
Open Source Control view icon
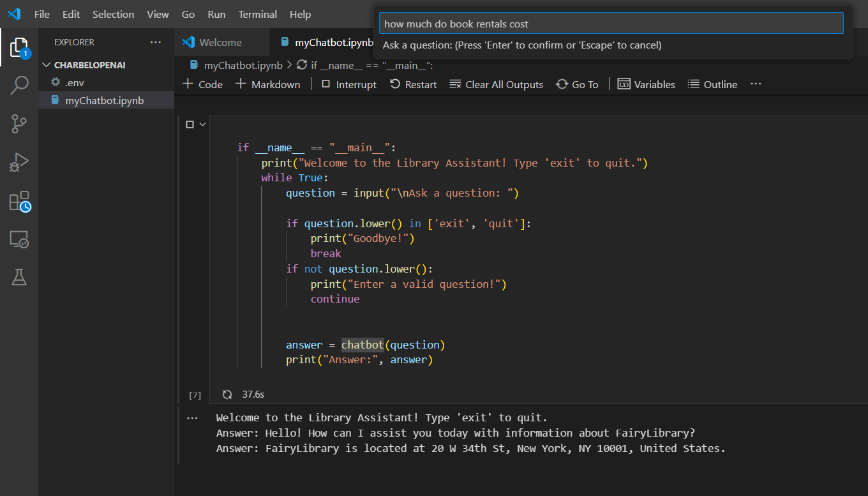pyautogui.click(x=19, y=124)
